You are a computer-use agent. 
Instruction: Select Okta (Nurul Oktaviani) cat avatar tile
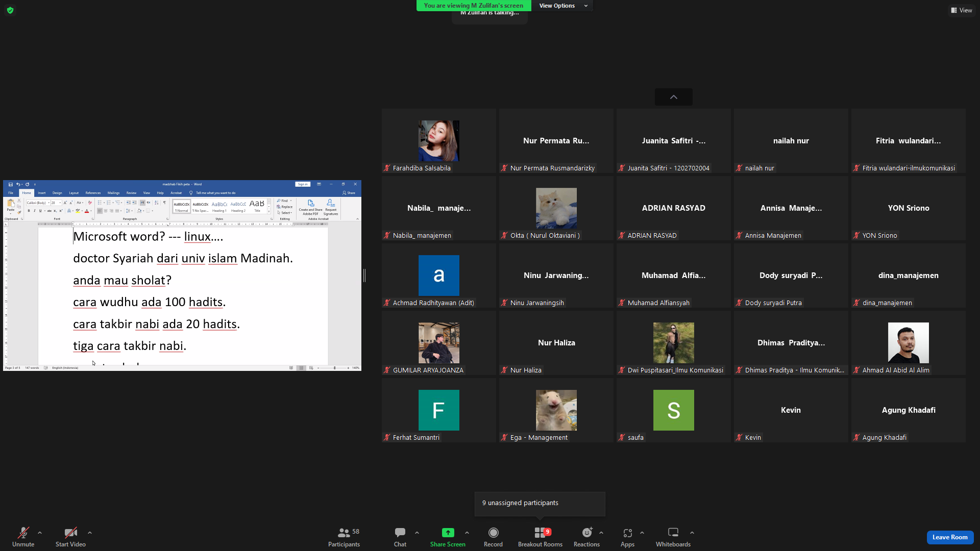click(556, 208)
